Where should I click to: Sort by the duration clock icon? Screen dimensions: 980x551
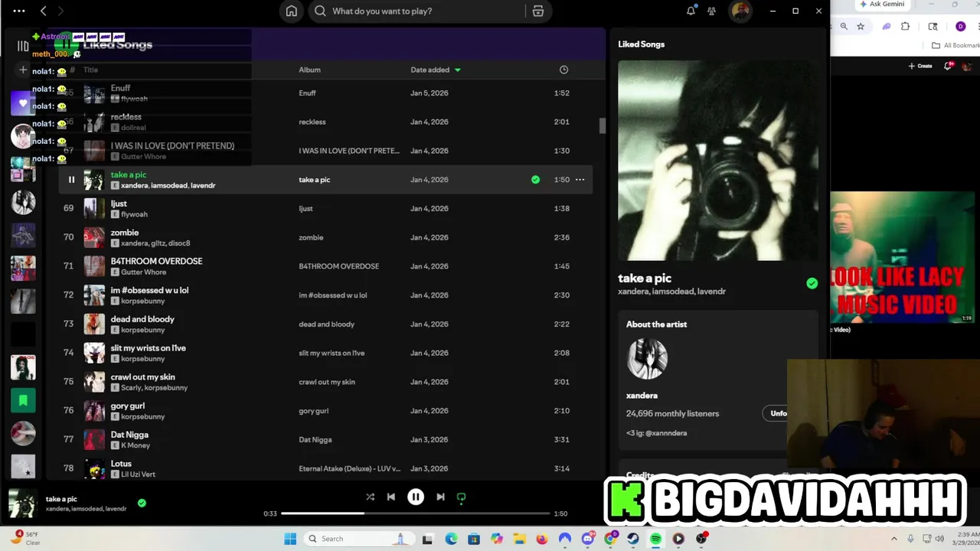(563, 70)
